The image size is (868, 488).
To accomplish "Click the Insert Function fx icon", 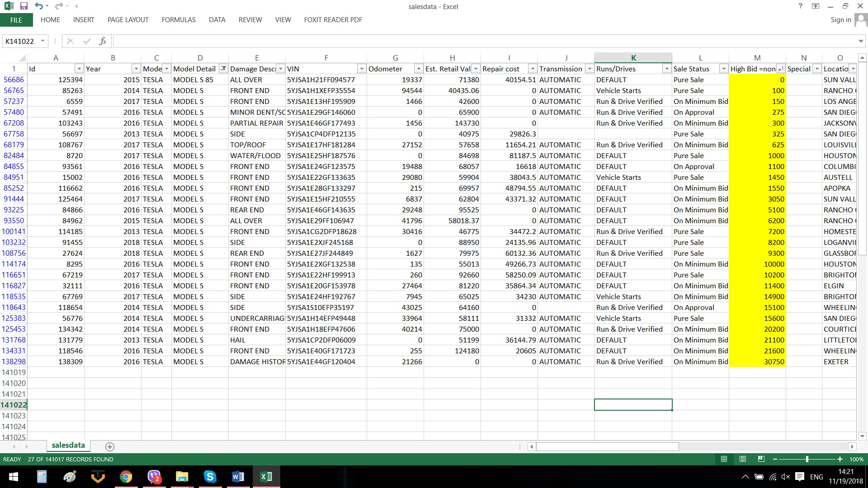I will coord(103,41).
